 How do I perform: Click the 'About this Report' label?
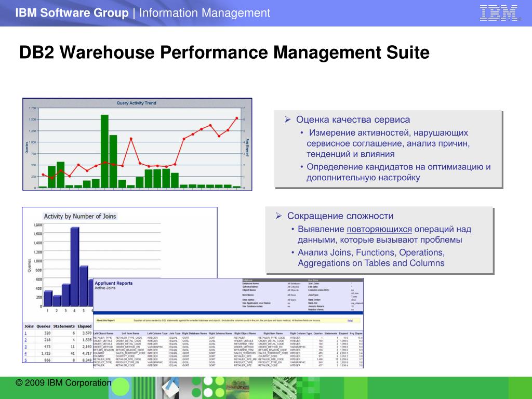[105, 320]
